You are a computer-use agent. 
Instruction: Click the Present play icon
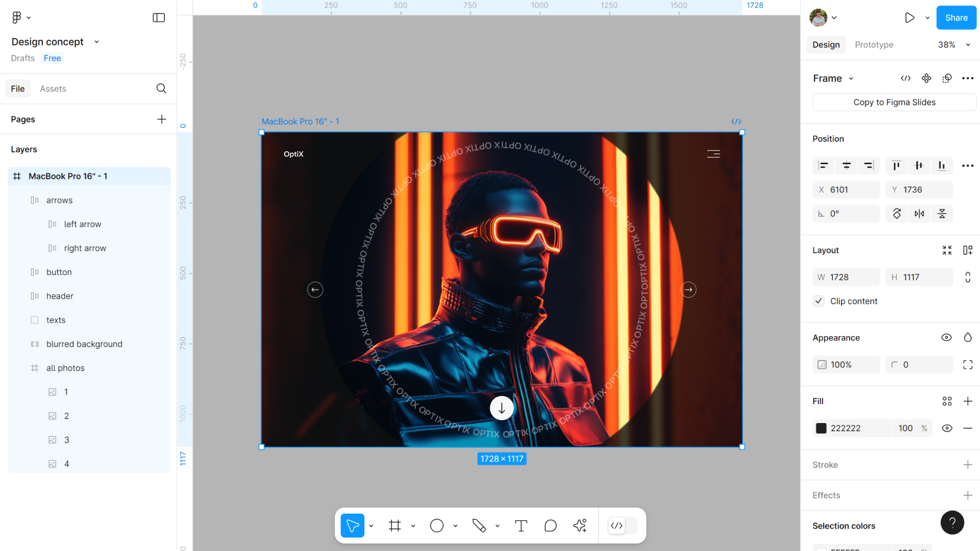coord(910,18)
